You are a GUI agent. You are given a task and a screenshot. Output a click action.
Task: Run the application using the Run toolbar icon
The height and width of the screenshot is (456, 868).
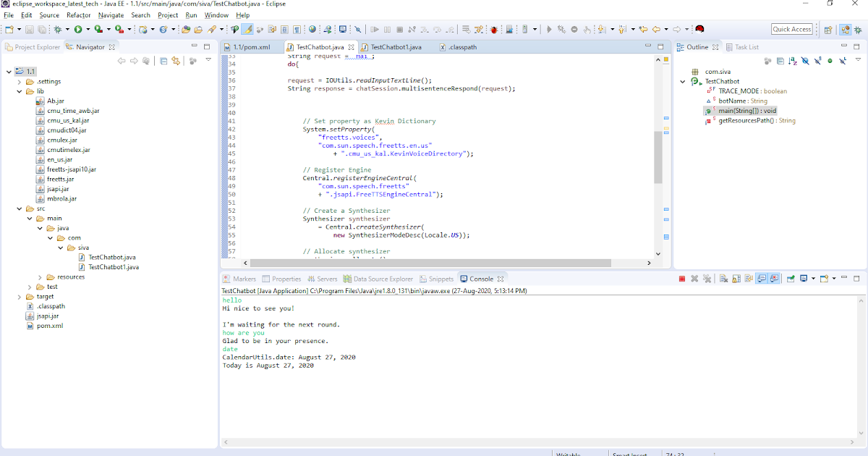point(77,30)
